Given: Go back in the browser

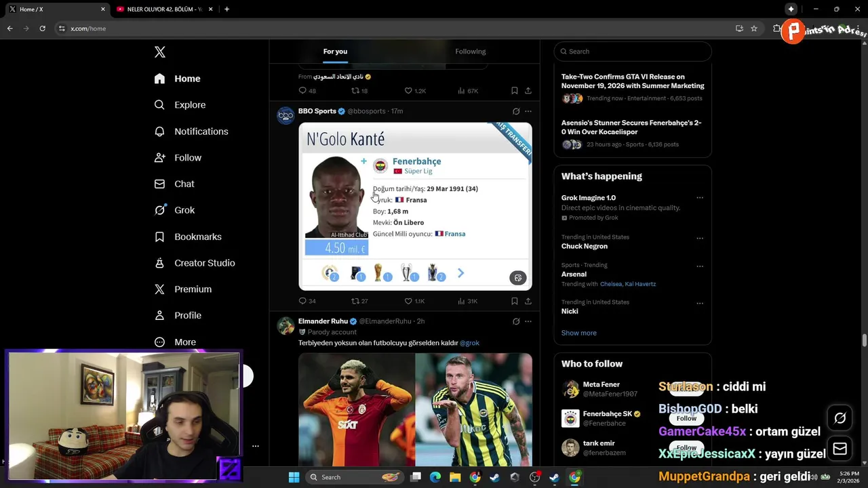Looking at the screenshot, I should (x=9, y=28).
